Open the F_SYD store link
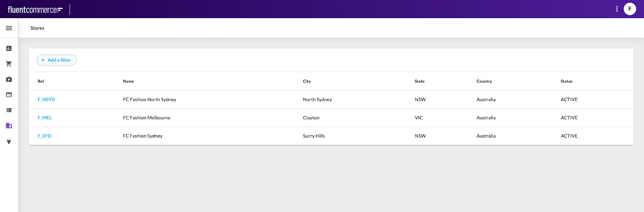 pos(45,136)
